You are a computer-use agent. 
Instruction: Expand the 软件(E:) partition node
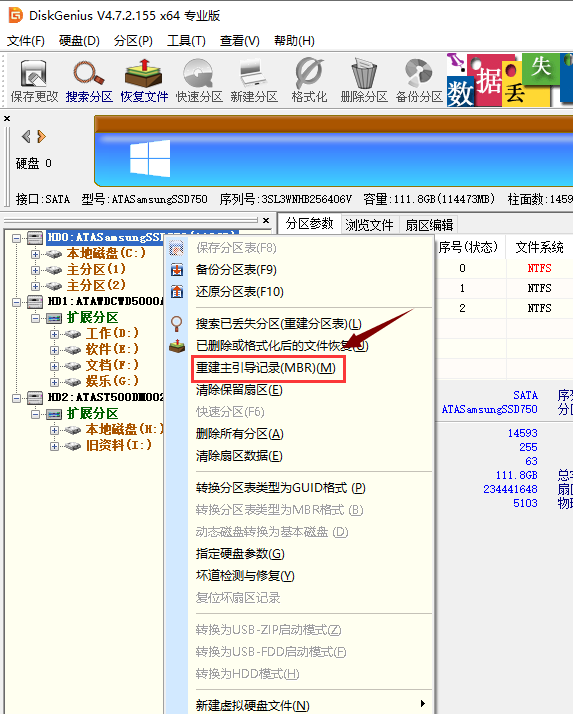point(54,350)
